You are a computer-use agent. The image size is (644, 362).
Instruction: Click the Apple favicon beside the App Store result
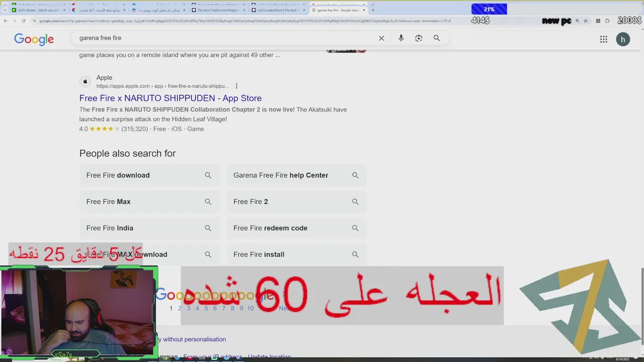pos(86,81)
